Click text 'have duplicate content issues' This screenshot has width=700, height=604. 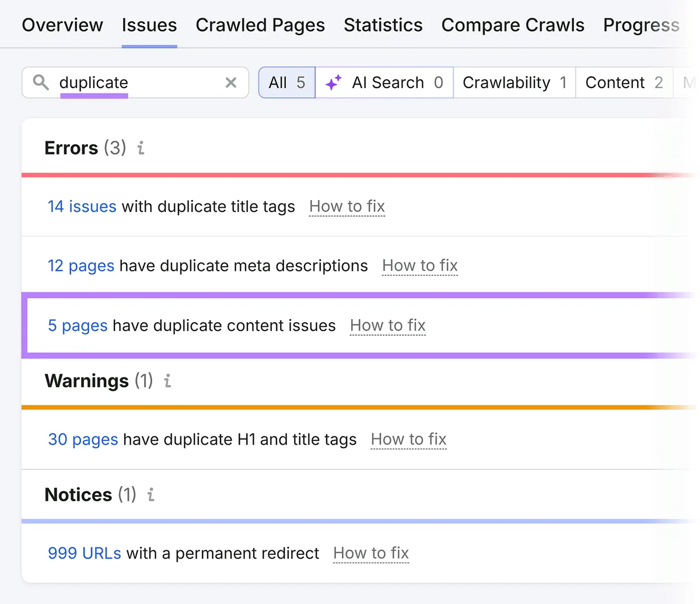(x=224, y=326)
